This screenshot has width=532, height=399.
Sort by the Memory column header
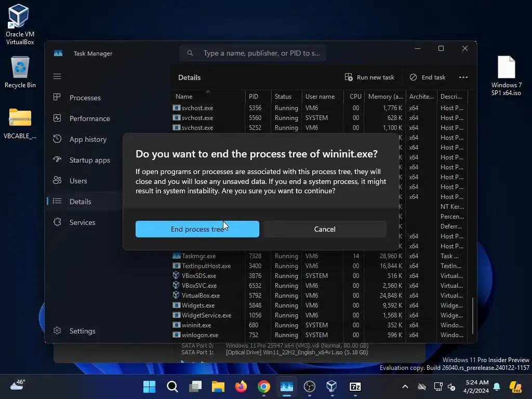pyautogui.click(x=385, y=96)
